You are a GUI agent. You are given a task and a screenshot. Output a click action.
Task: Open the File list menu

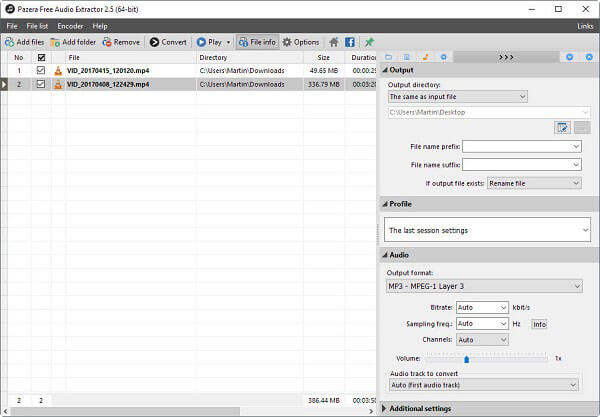pyautogui.click(x=37, y=25)
